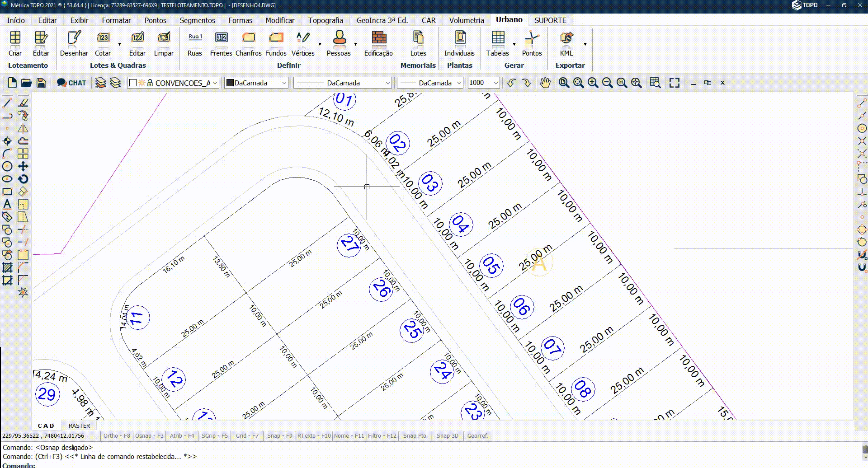The width and height of the screenshot is (868, 468).
Task: Toggle Grid - F7 display
Action: [247, 436]
